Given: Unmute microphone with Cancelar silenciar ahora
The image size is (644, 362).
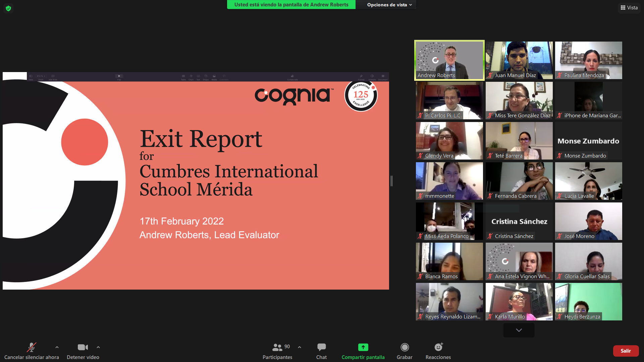Looking at the screenshot, I should click(x=32, y=351).
